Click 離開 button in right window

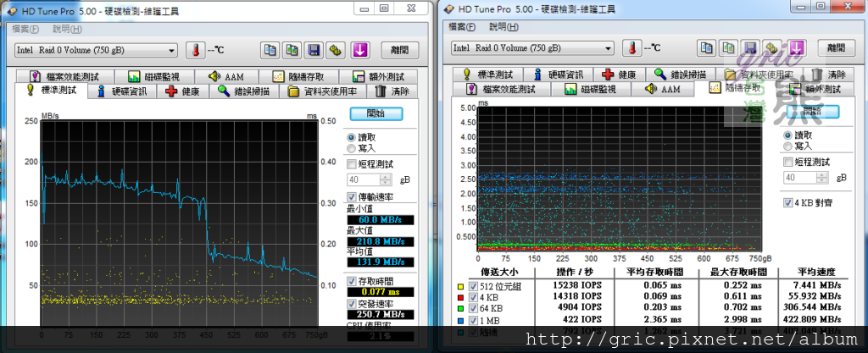coord(836,48)
